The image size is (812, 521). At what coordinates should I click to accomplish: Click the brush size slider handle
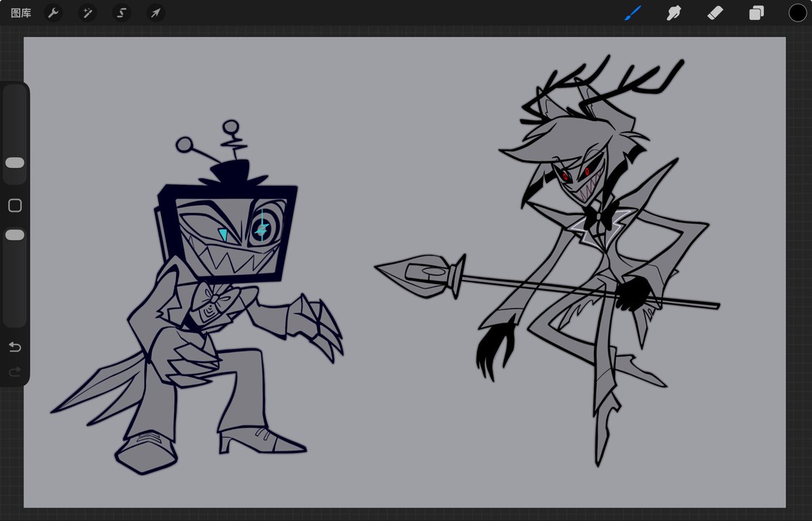15,163
